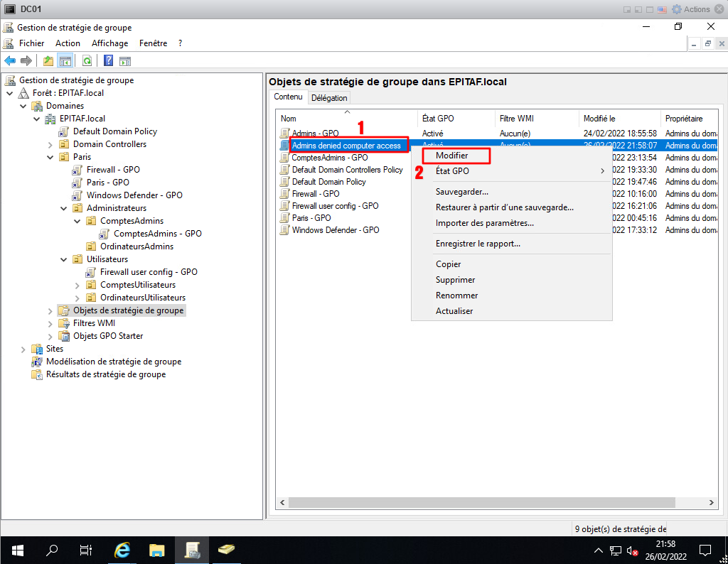Select Sauvegarder... from context menu
Image resolution: width=728 pixels, height=564 pixels.
462,192
